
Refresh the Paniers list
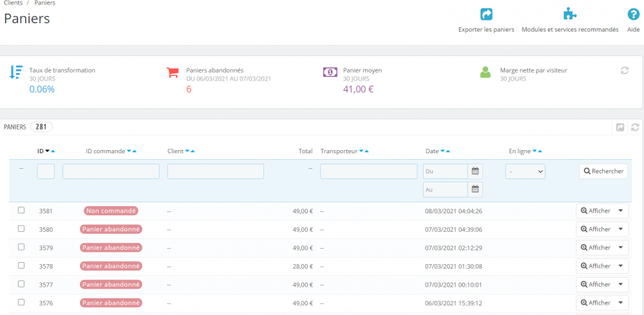(635, 128)
